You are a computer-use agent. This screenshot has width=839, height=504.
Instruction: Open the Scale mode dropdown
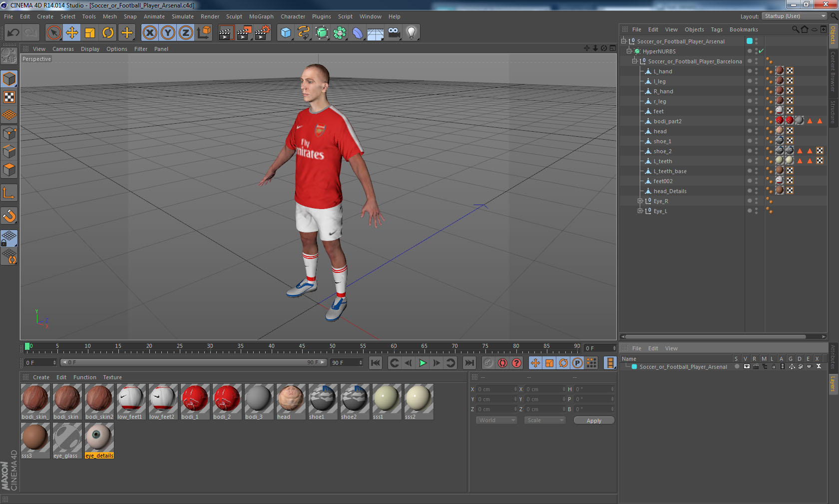click(x=545, y=420)
